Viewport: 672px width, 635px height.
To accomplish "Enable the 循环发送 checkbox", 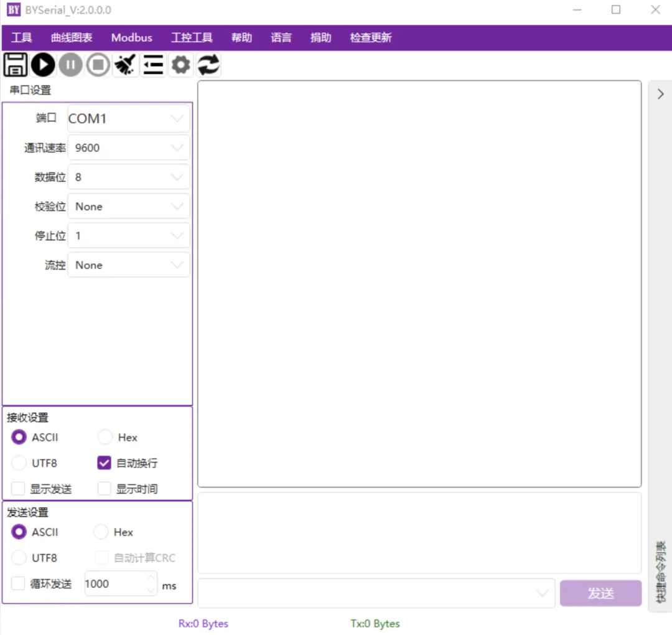I will pos(18,583).
